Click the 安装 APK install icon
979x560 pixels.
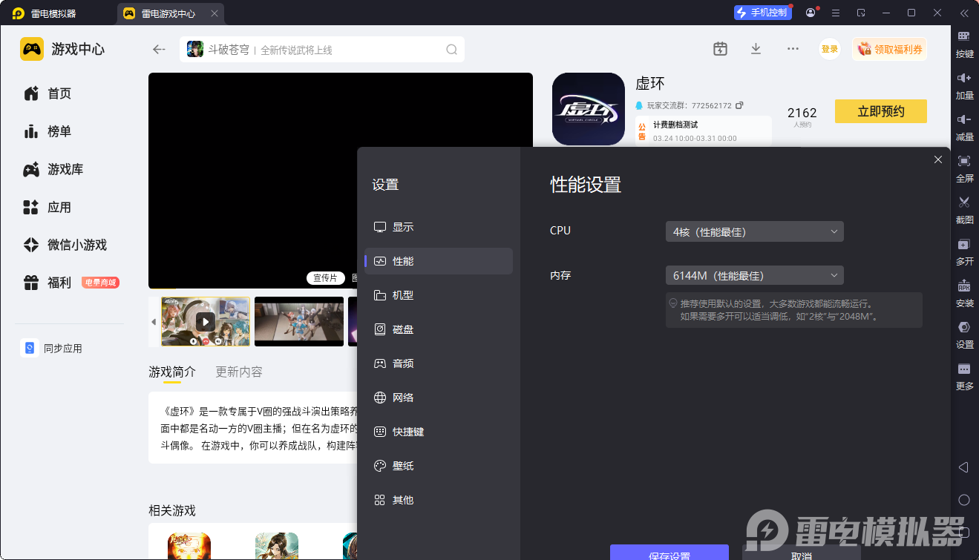(964, 286)
